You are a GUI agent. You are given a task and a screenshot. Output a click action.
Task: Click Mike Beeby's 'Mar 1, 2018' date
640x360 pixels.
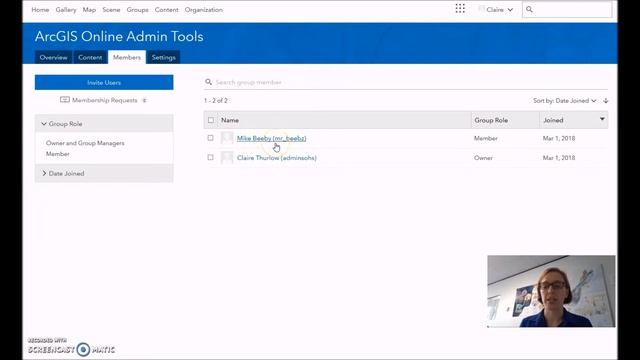tap(559, 138)
